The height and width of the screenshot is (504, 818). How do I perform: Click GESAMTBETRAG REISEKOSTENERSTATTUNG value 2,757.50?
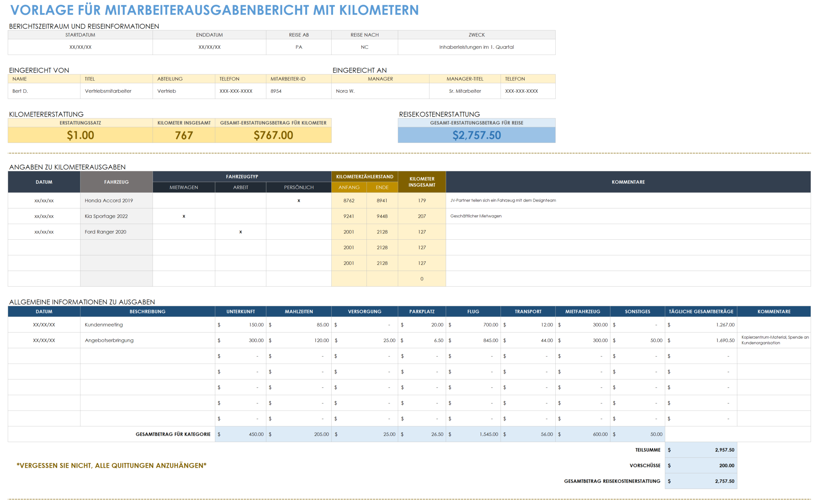tap(701, 481)
